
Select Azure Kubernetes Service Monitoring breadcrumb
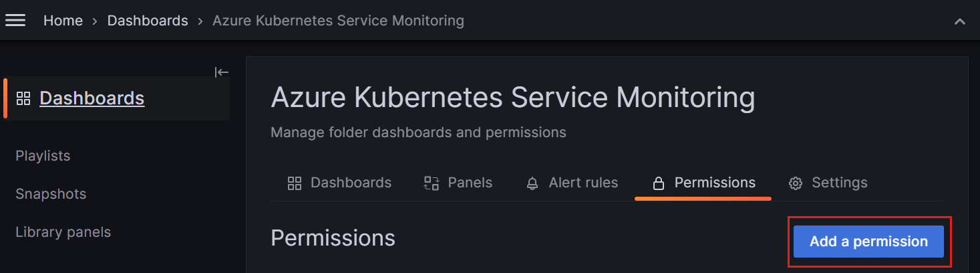pyautogui.click(x=338, y=21)
